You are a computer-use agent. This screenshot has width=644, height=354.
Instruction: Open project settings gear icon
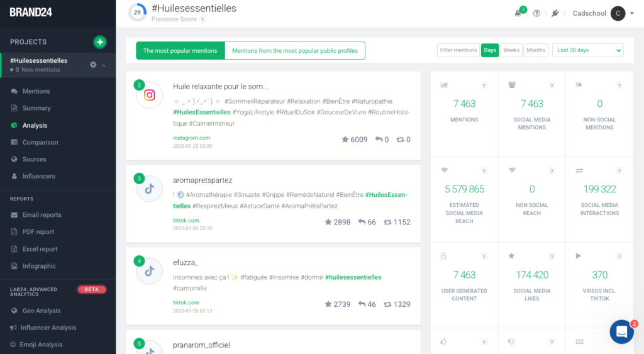pos(93,65)
